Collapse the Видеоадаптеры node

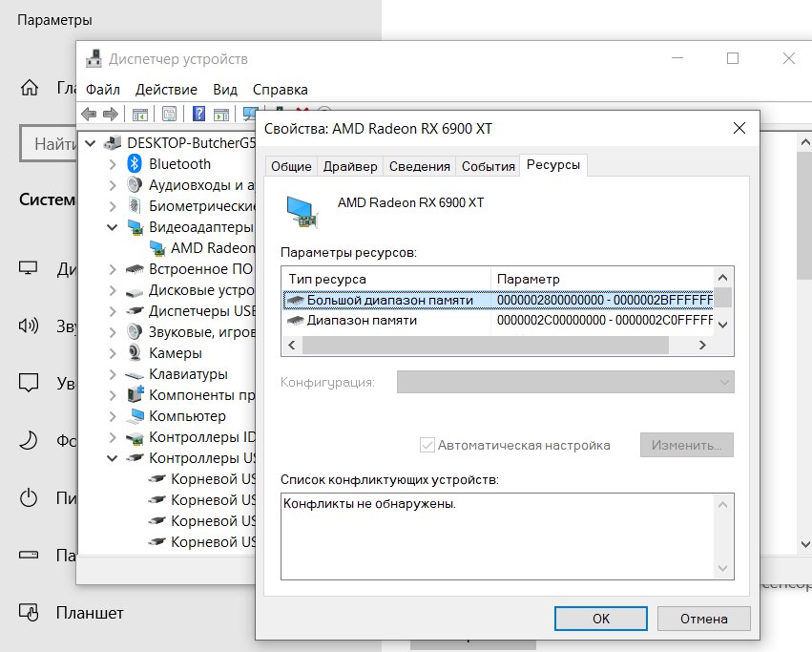(x=112, y=227)
